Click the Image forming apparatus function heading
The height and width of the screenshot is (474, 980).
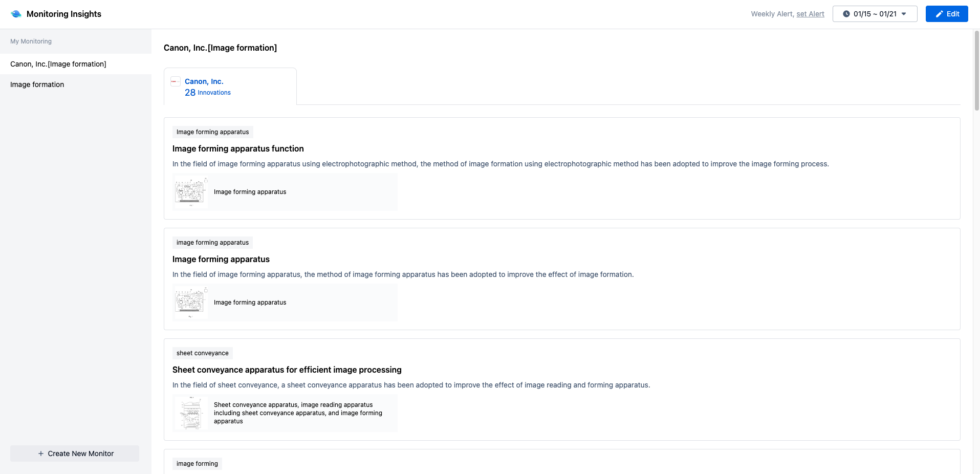point(238,148)
